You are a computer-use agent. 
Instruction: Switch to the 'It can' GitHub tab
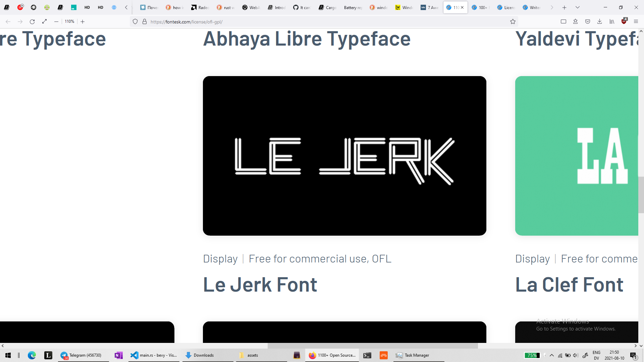[302, 7]
